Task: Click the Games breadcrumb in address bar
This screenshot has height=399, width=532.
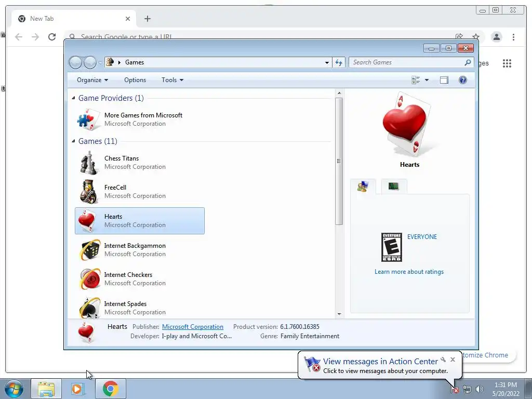Action: coord(135,62)
